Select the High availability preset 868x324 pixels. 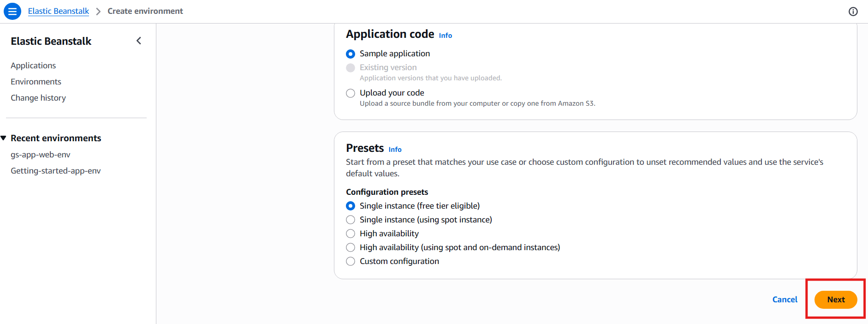tap(351, 234)
